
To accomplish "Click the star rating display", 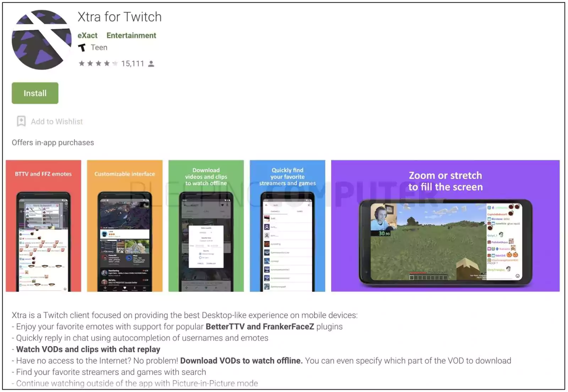I will (98, 64).
